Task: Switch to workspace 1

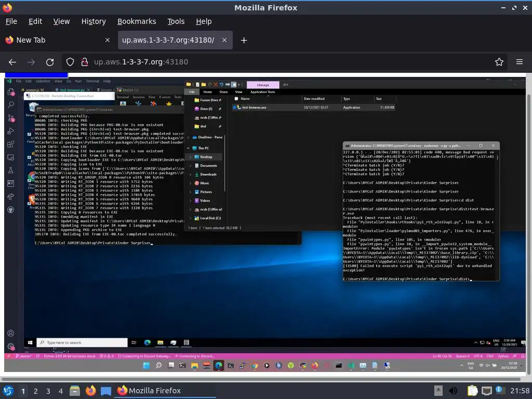Action: click(23, 391)
